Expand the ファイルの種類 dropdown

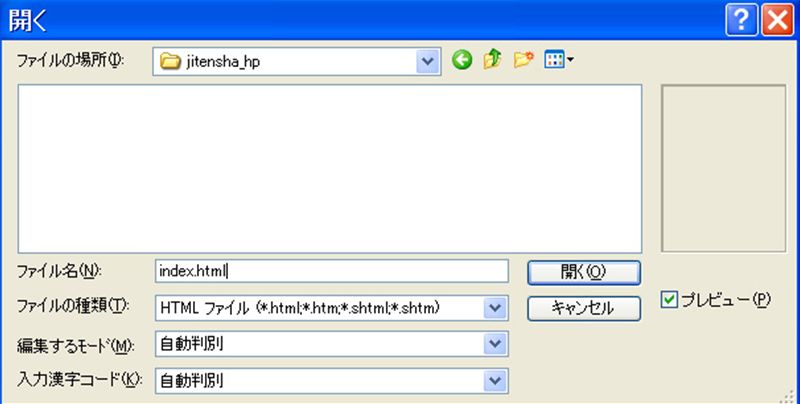(494, 308)
